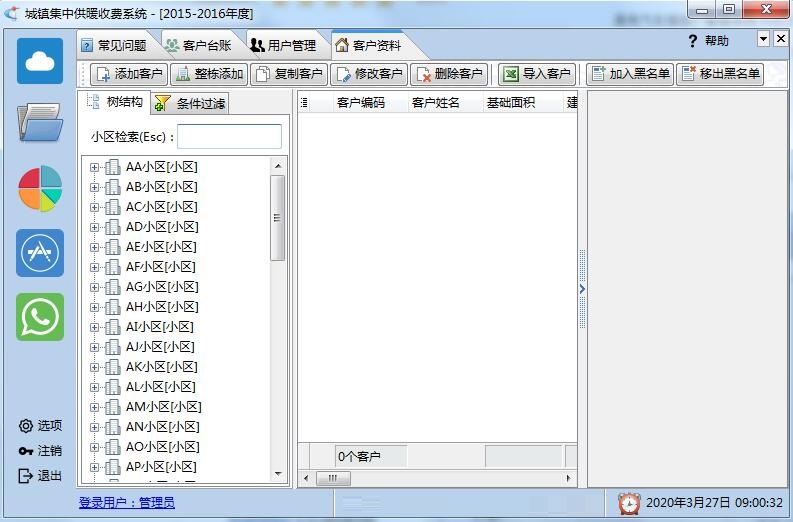The height and width of the screenshot is (522, 793).
Task: Select AK小区[小区] tree row
Action: pos(161,367)
